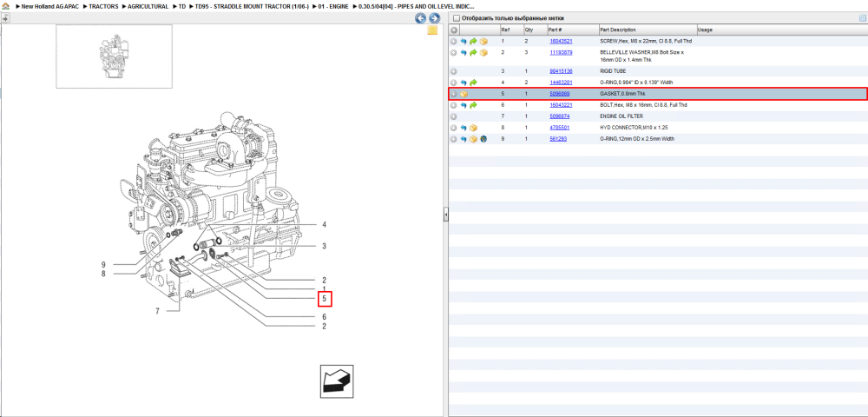This screenshot has width=868, height=417.
Task: Open part number link 11193679
Action: coord(561,53)
